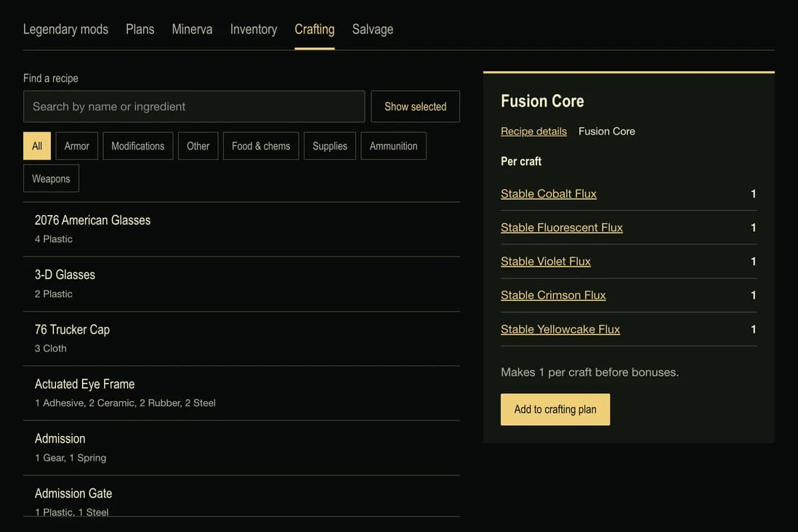Select the Admission recipe row
This screenshot has height=532, width=798.
(241, 448)
